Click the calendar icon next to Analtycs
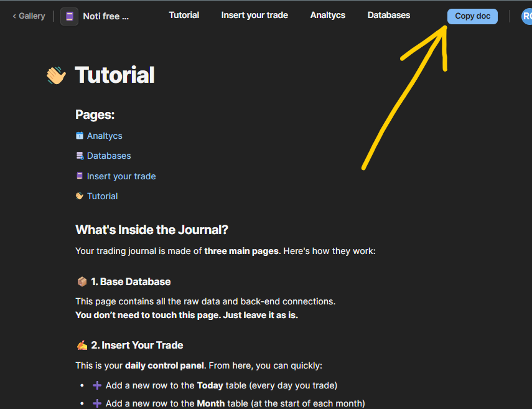This screenshot has height=409, width=532. (80, 136)
